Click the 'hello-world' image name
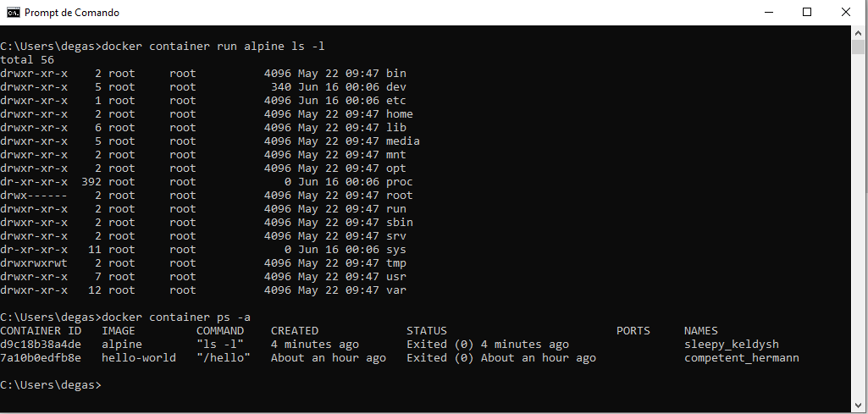 (139, 358)
